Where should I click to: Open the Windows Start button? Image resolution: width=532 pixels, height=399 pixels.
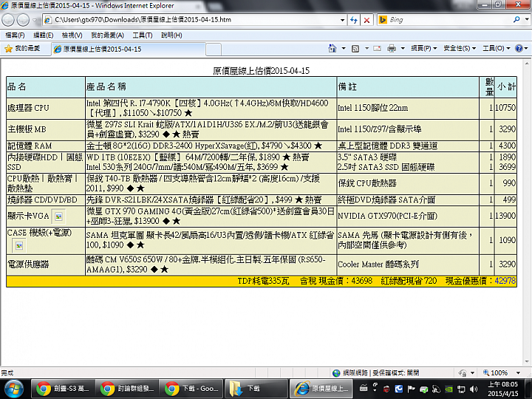[14, 389]
